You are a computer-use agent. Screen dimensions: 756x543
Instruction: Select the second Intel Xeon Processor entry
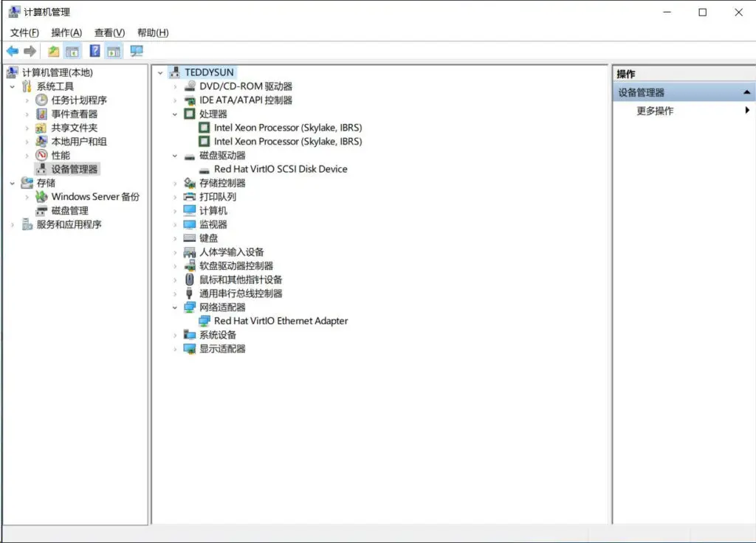[x=288, y=141]
